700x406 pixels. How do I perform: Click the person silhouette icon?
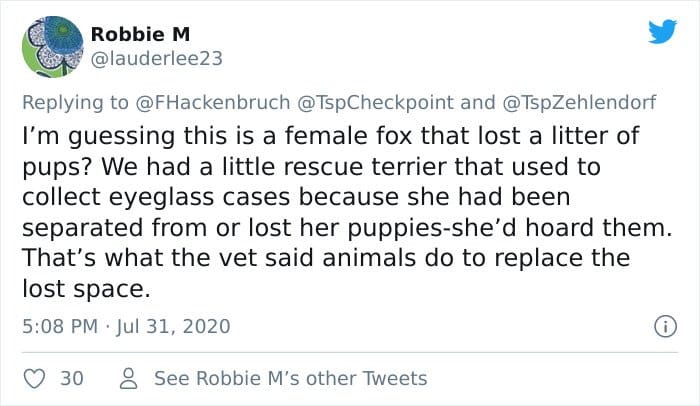[129, 378]
